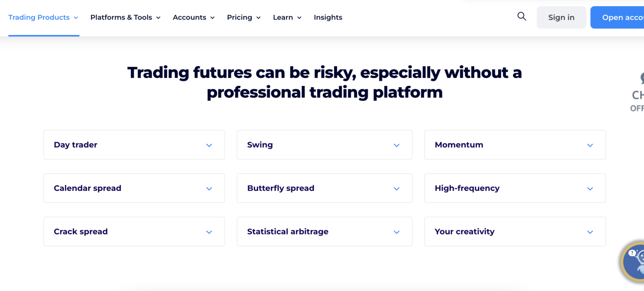Open the Learn dropdown

[x=286, y=17]
